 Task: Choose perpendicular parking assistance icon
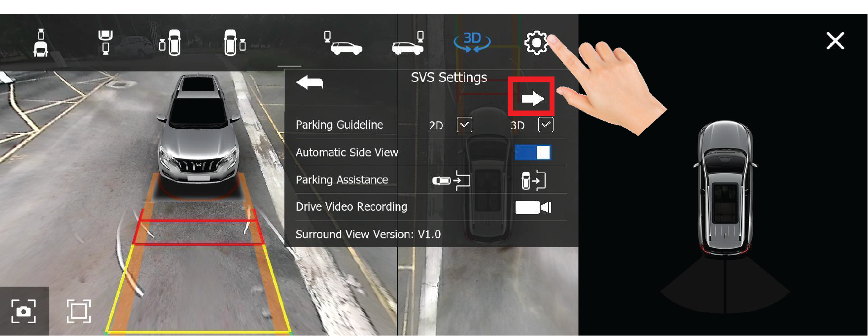click(533, 180)
